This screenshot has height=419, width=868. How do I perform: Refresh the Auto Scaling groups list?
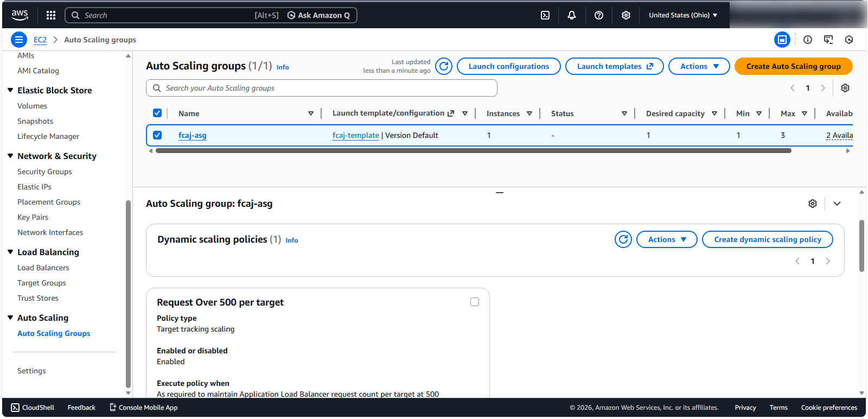444,66
